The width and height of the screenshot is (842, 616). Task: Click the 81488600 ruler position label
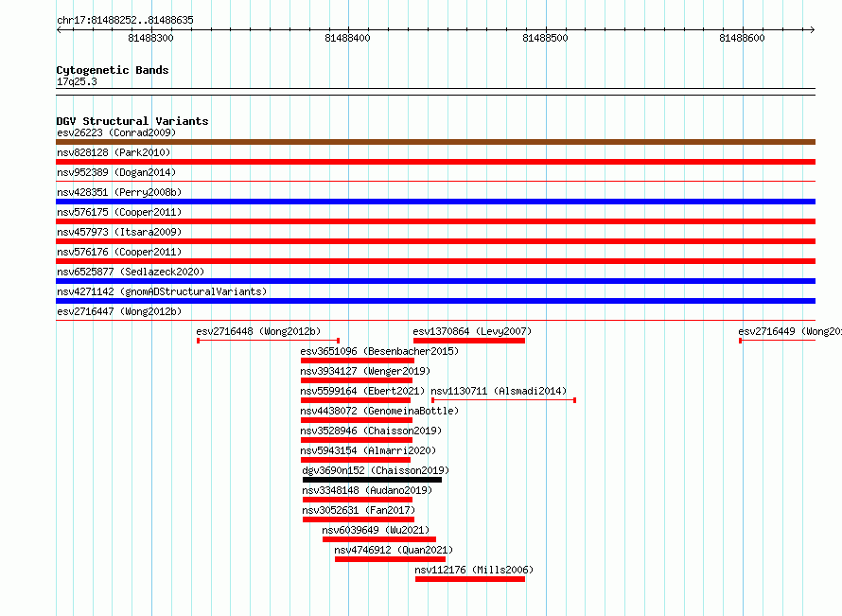click(742, 38)
